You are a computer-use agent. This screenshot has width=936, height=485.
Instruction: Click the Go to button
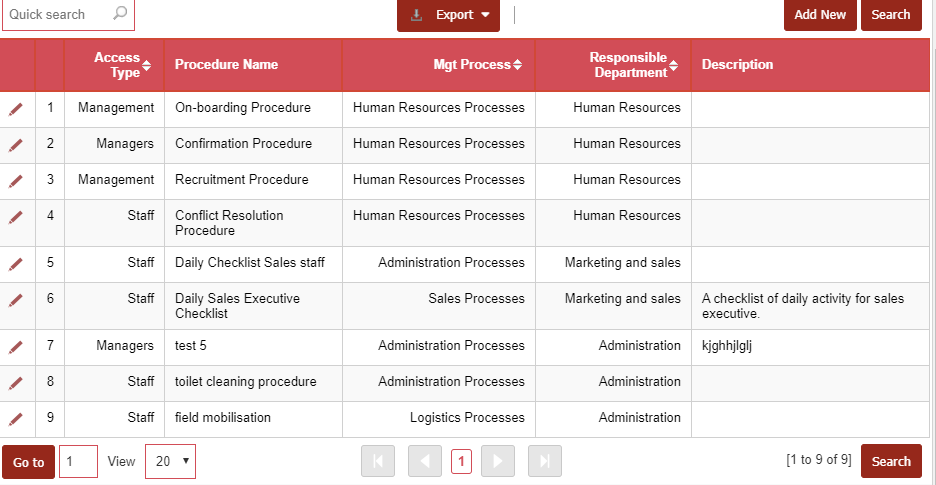[28, 462]
